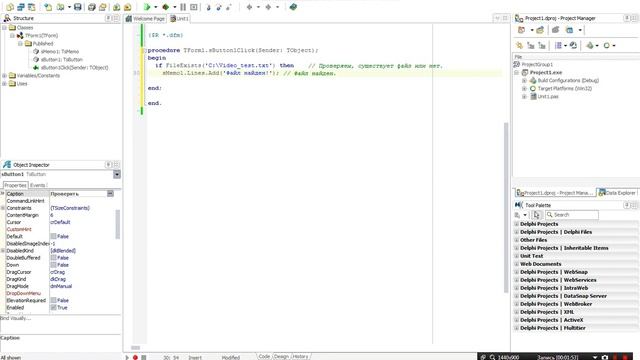The image size is (640, 360).
Task: Expand Build Configurations (Debug) node
Action: (x=524, y=80)
